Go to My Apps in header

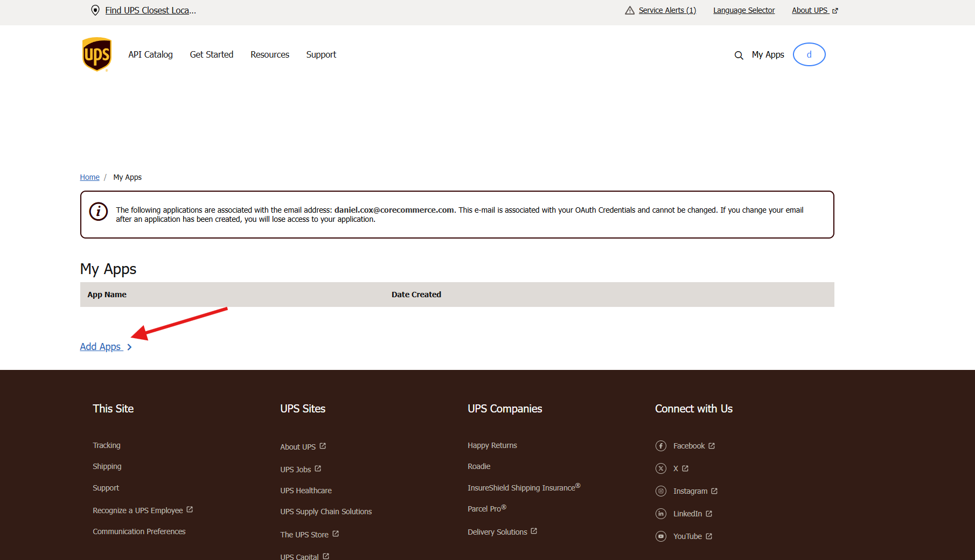click(768, 54)
